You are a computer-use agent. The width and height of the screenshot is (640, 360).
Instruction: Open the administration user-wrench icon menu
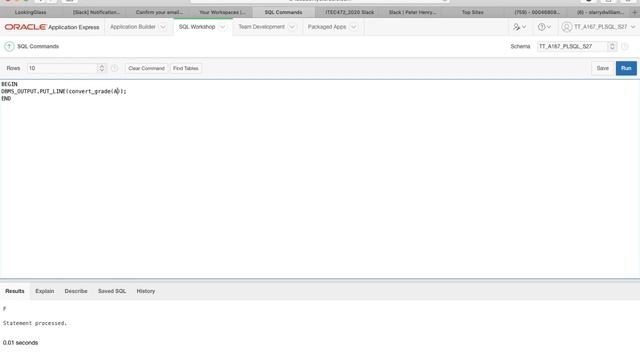click(x=519, y=27)
